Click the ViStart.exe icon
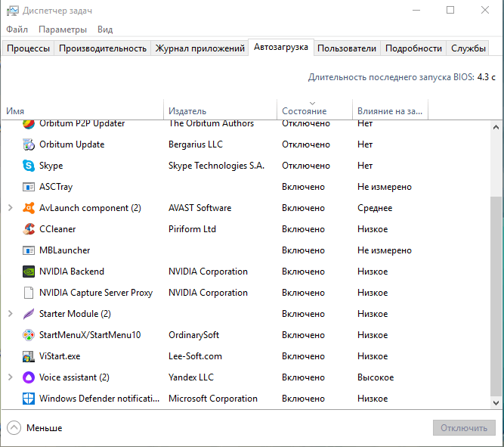 [x=29, y=356]
